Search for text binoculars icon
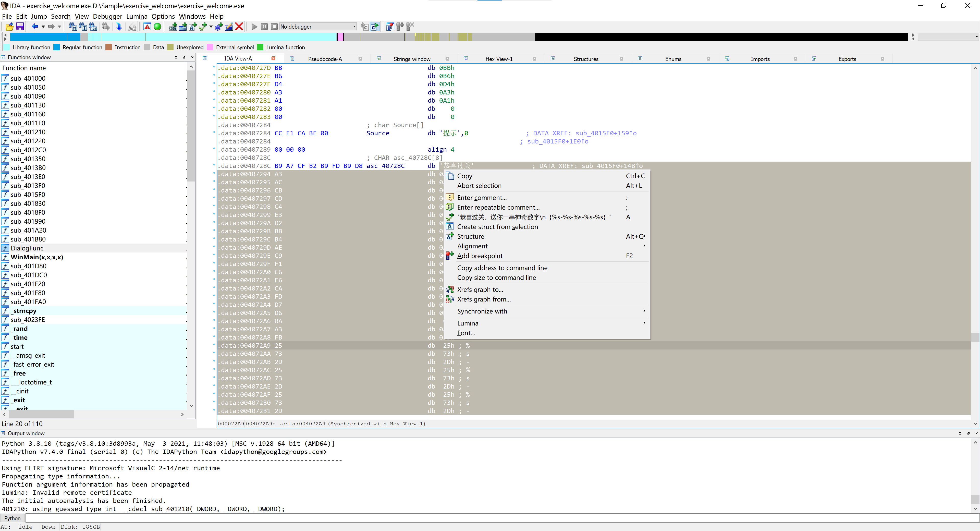This screenshot has height=531, width=980. pos(83,26)
